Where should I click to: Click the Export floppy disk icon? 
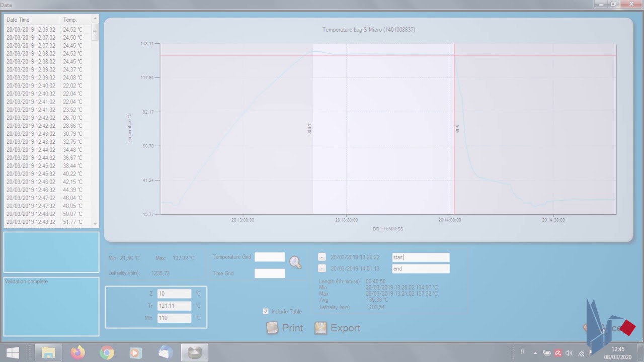tap(320, 328)
